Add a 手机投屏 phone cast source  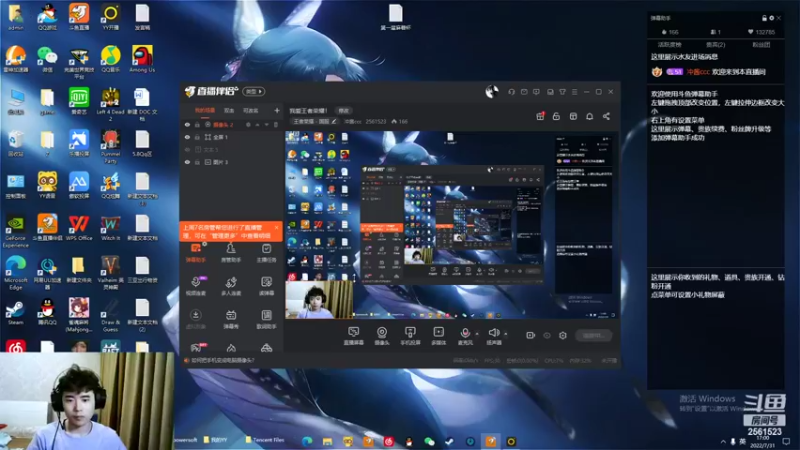pos(410,336)
